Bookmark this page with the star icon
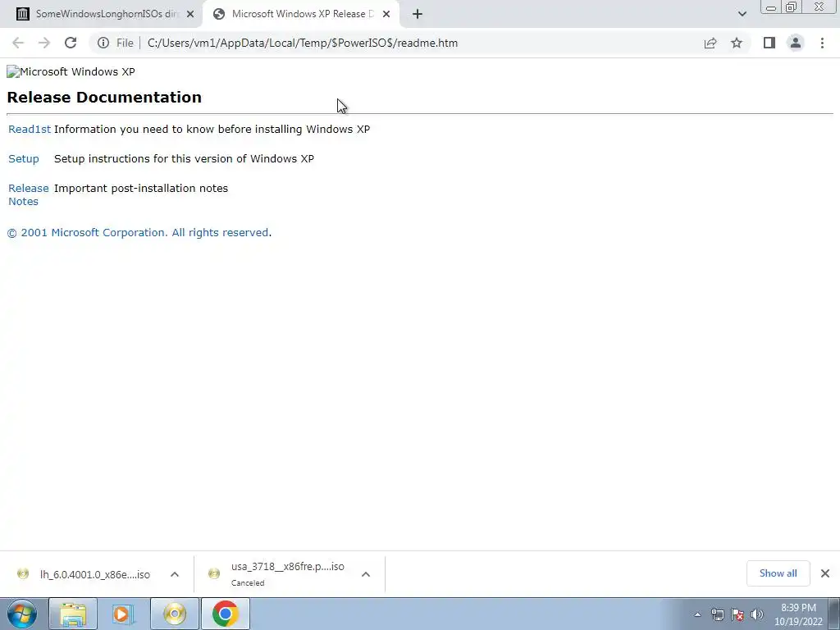Screen dimensions: 840x630 pyautogui.click(x=737, y=43)
